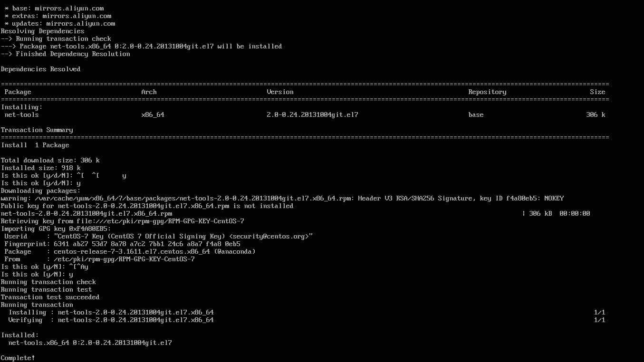The image size is (644, 362).
Task: Click the '[y/N]: ^[^Ay' prompt line
Action: 45,267
